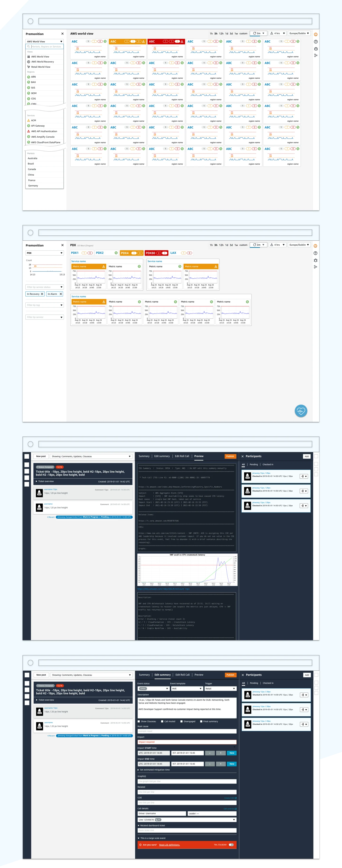Open the Event status OPEN dropdown

point(153,689)
